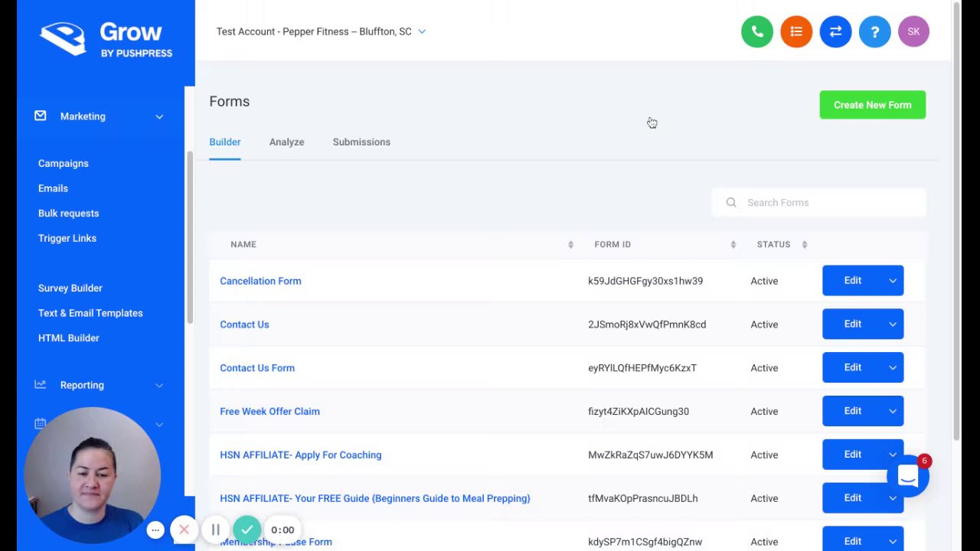Image resolution: width=980 pixels, height=551 pixels.
Task: Open recording options ellipsis button
Action: pyautogui.click(x=155, y=530)
